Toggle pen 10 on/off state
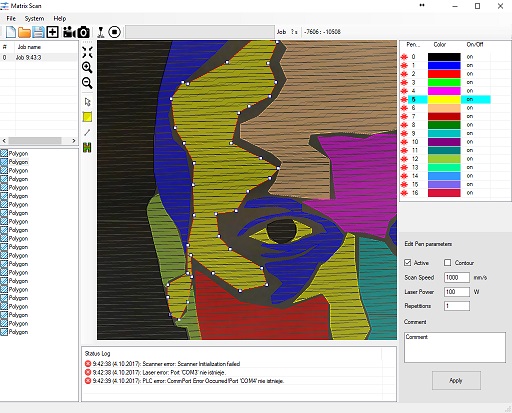This screenshot has width=512, height=413. (x=470, y=142)
